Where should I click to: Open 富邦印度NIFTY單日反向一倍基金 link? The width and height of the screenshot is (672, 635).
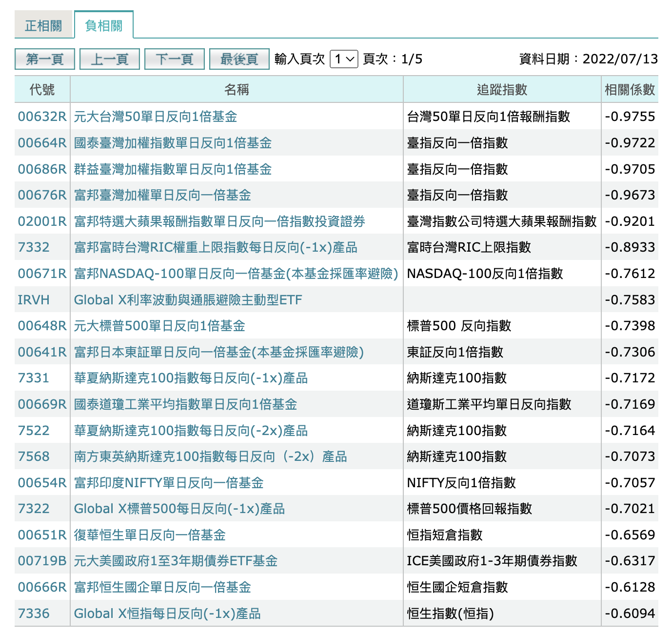169,483
